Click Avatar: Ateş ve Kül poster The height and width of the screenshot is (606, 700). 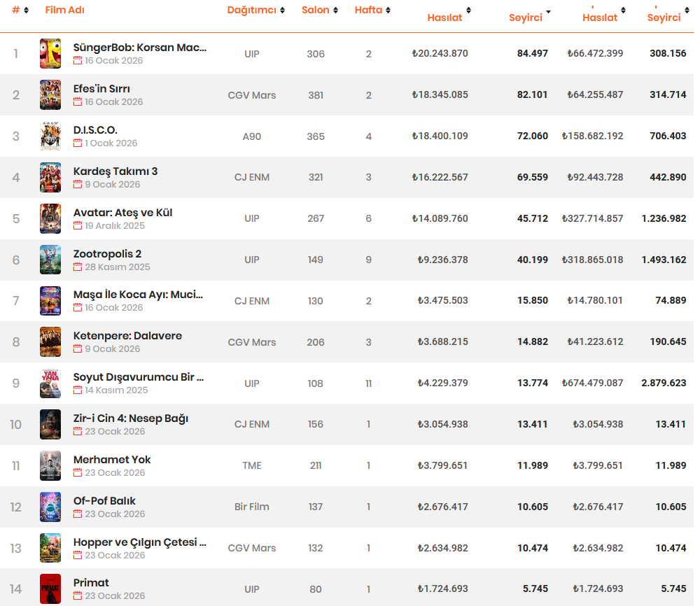point(50,218)
